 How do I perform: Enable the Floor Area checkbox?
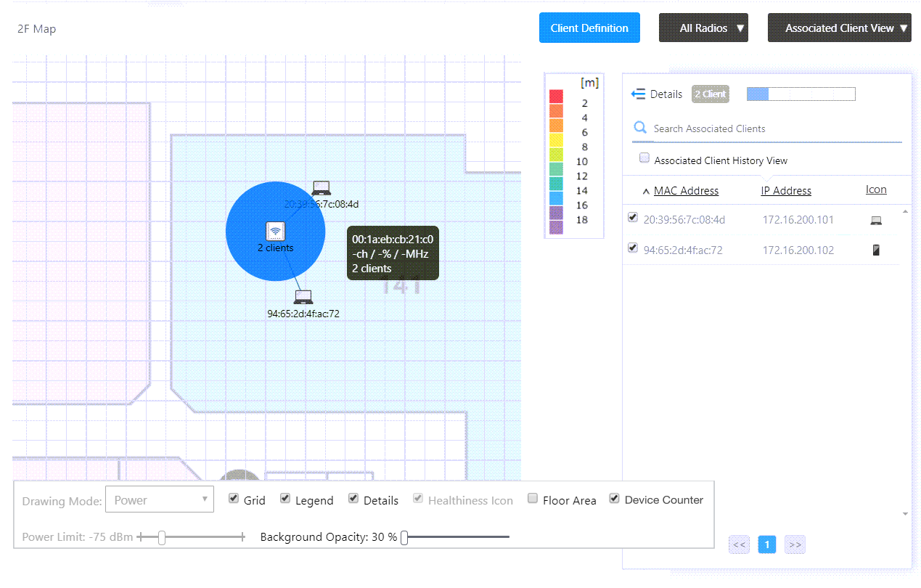pos(533,499)
